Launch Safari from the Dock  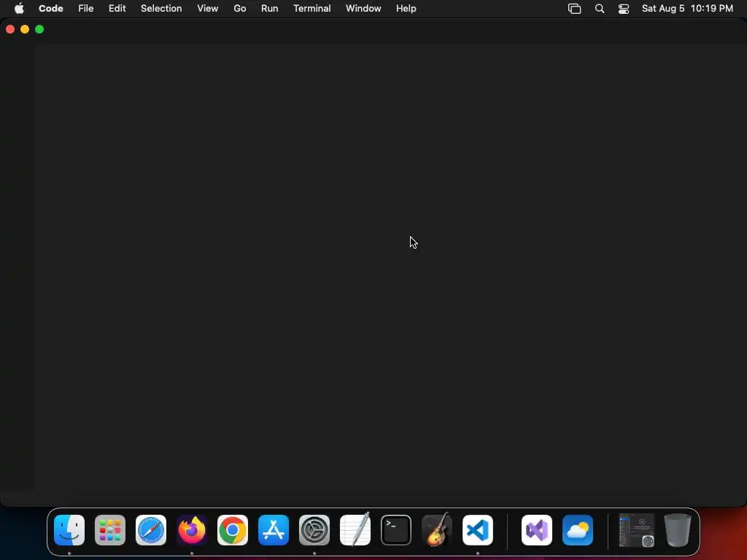[151, 530]
